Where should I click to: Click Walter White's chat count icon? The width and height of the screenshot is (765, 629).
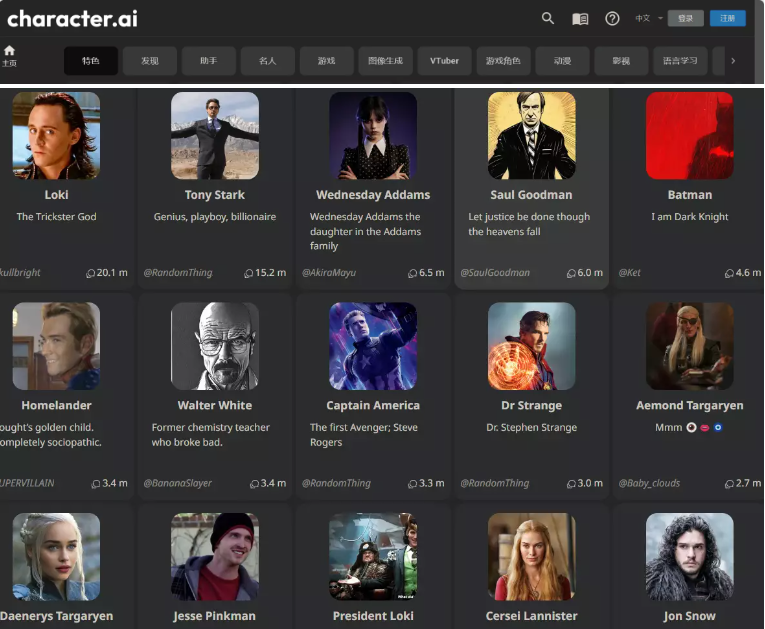(x=253, y=484)
